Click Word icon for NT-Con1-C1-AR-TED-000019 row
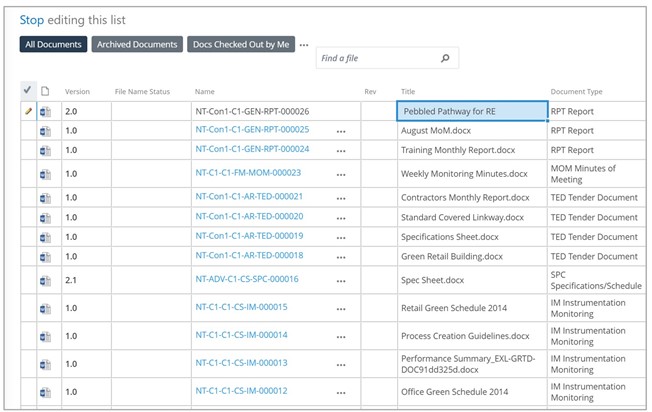The image size is (652, 412). (x=45, y=237)
